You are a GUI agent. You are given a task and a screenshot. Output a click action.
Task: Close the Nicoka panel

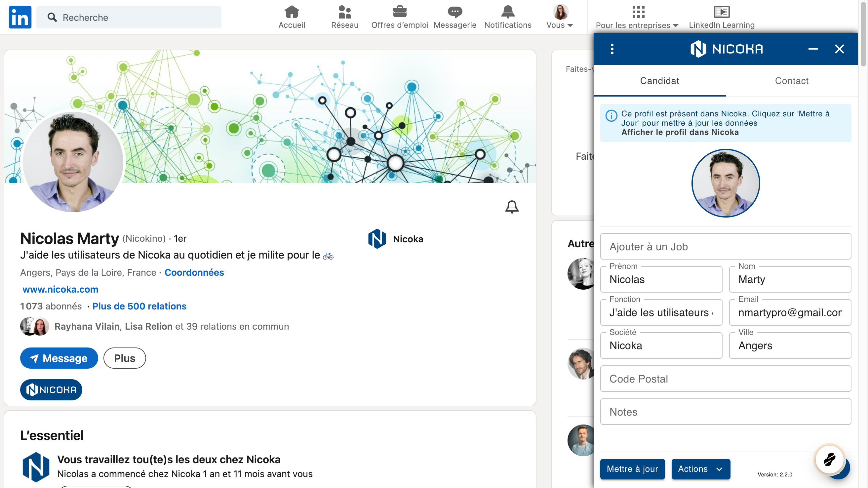[x=839, y=49]
